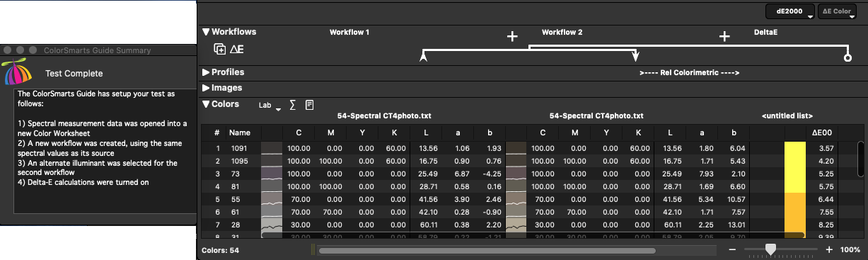Click the yellow ΔE swatch for row 1
The height and width of the screenshot is (260, 868).
coord(795,148)
